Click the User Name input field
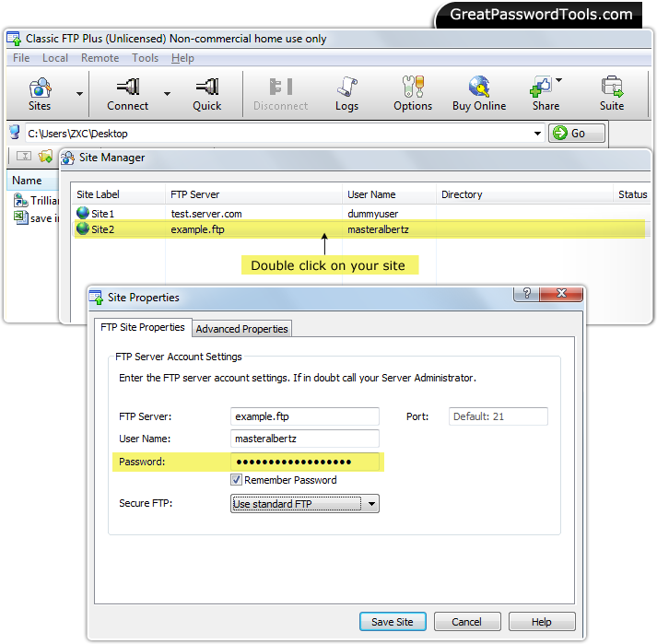This screenshot has width=657, height=644. pos(305,439)
